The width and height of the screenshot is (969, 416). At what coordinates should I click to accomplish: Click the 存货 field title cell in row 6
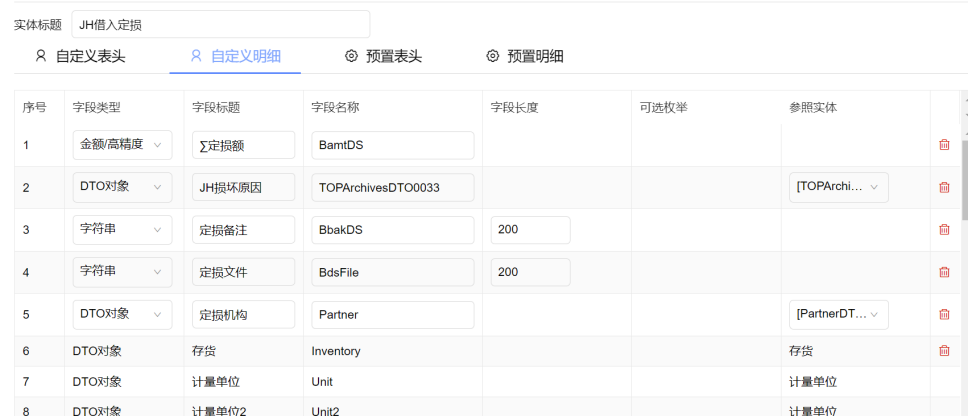pyautogui.click(x=243, y=351)
